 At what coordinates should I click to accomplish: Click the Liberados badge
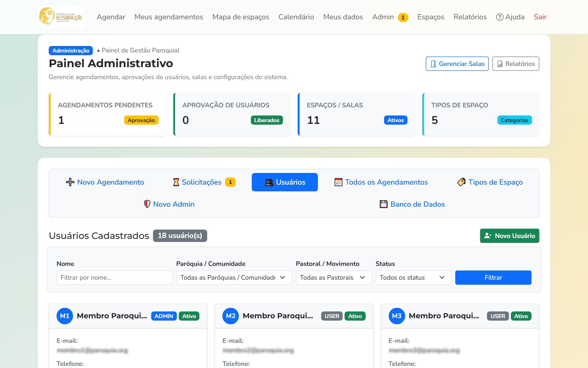click(x=267, y=120)
